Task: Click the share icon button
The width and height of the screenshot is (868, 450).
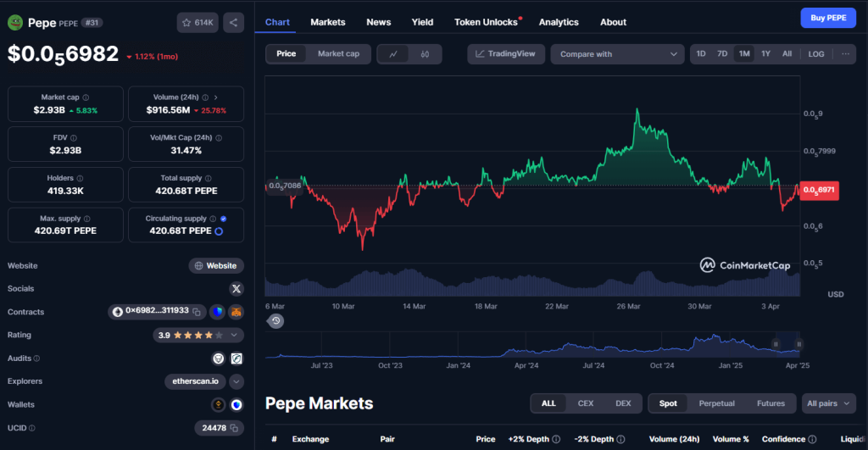Action: pyautogui.click(x=234, y=23)
